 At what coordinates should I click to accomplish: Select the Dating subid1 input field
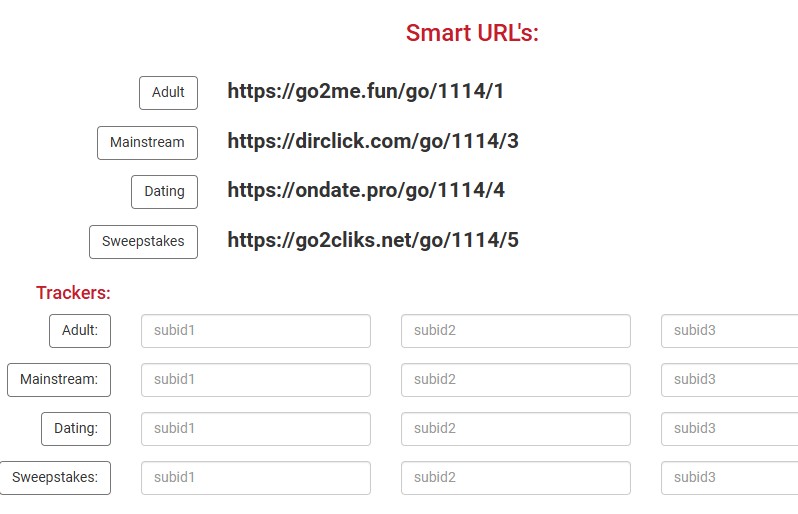256,429
